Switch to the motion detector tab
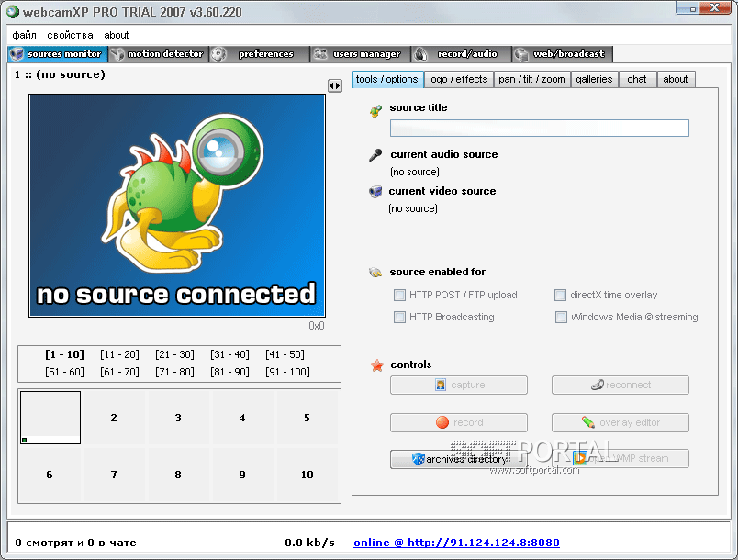738x560 pixels. click(x=159, y=54)
